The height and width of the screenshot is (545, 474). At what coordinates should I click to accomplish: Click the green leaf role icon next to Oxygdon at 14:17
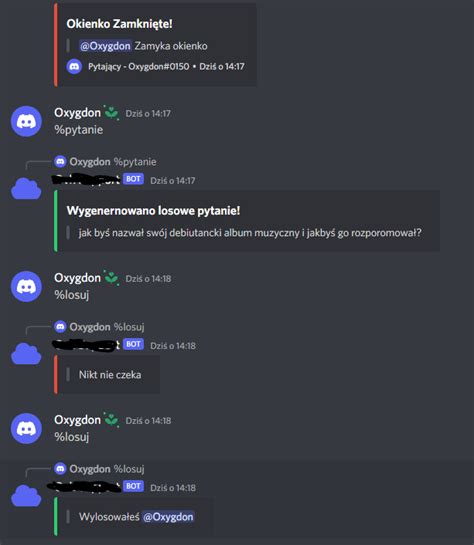pos(111,112)
